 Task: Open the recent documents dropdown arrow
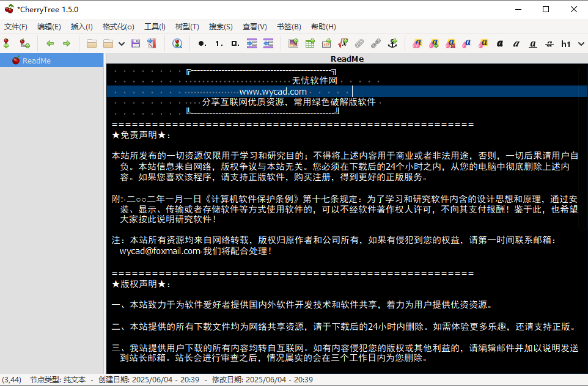coord(120,43)
